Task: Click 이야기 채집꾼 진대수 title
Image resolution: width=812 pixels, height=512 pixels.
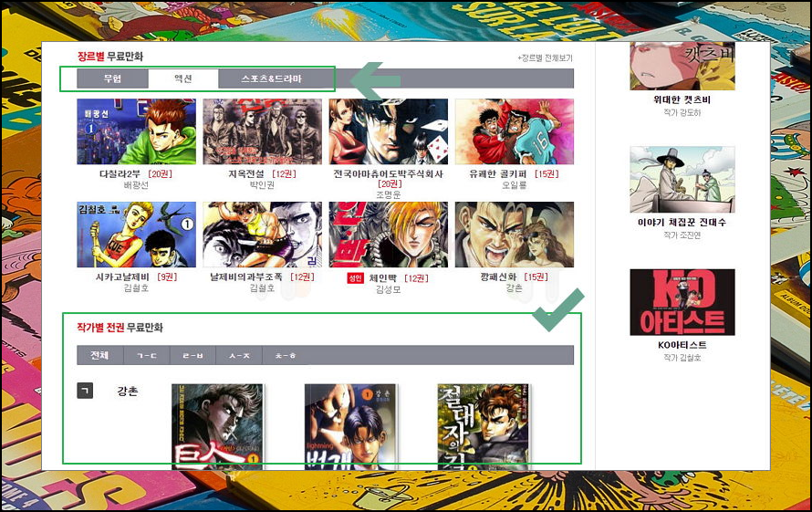Action: tap(682, 222)
